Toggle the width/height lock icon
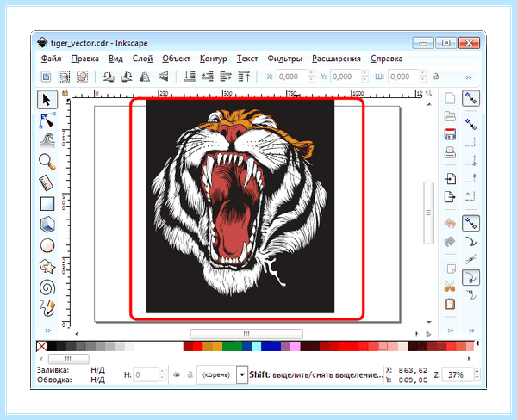This screenshot has width=517, height=420. (x=436, y=77)
